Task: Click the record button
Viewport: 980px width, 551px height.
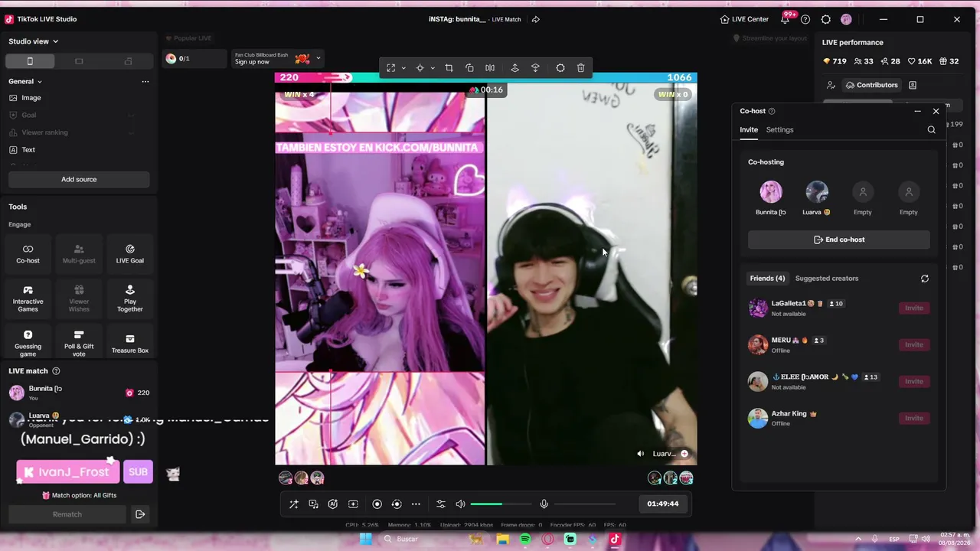Action: (x=377, y=504)
